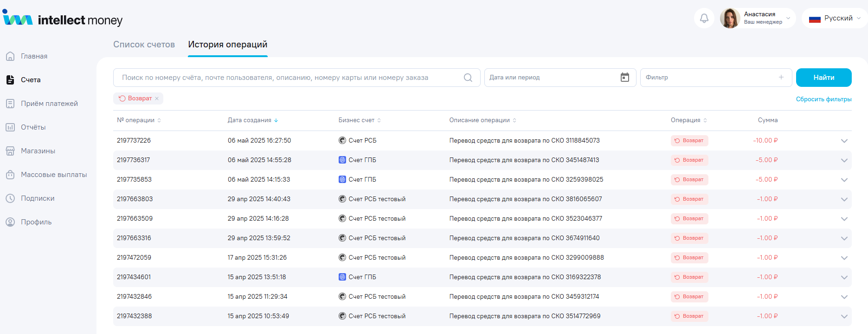Click the main search input field
Screen dimensions: 868x334
click(x=288, y=78)
